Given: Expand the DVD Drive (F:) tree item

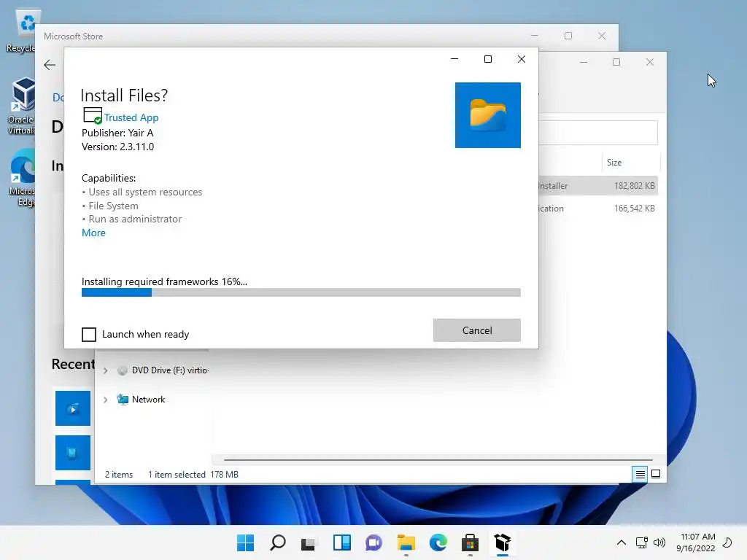Looking at the screenshot, I should point(105,370).
